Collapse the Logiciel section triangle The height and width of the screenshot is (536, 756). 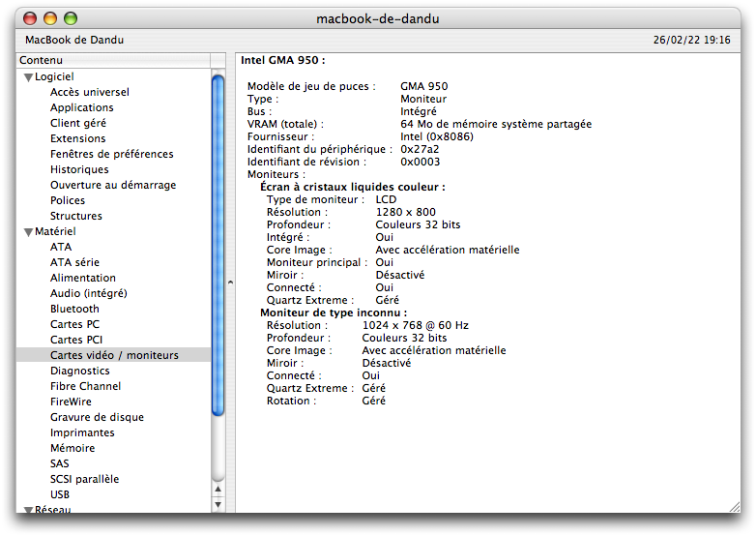28,77
